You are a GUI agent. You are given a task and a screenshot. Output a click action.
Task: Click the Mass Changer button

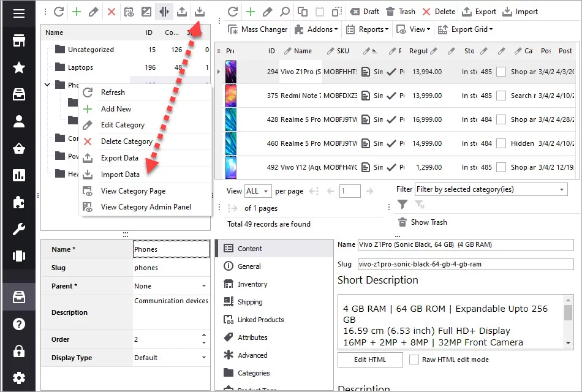tap(257, 29)
